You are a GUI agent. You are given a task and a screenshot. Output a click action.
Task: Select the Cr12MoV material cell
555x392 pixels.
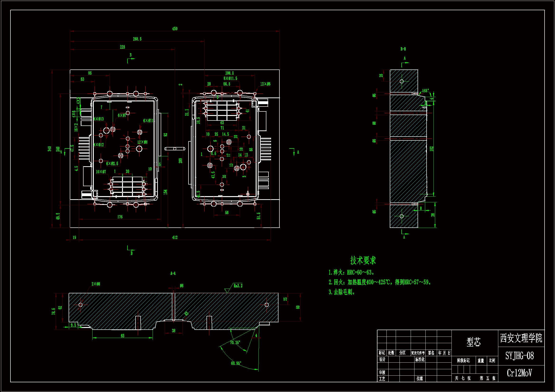(x=519, y=373)
